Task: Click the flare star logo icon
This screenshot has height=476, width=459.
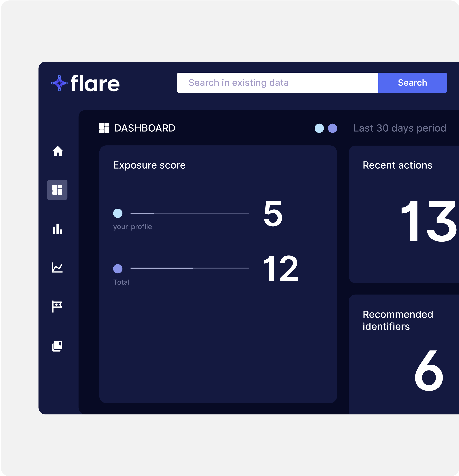Action: pos(59,83)
